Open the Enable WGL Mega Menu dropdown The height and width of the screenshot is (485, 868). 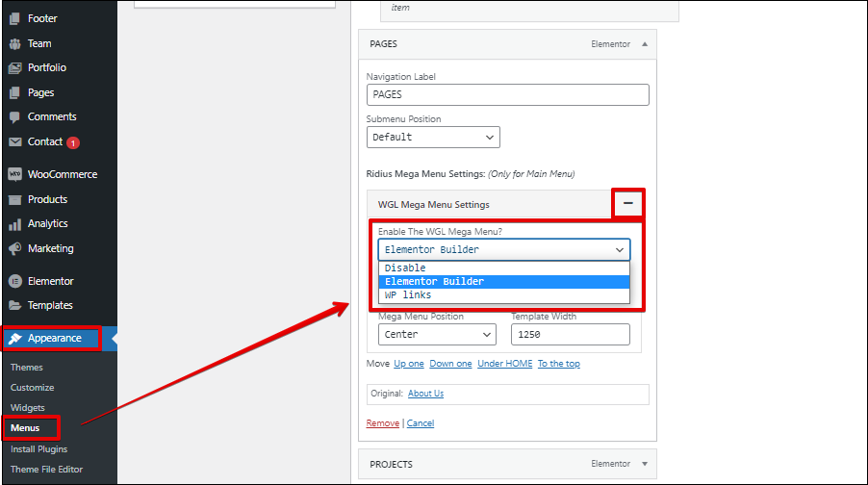tap(503, 249)
